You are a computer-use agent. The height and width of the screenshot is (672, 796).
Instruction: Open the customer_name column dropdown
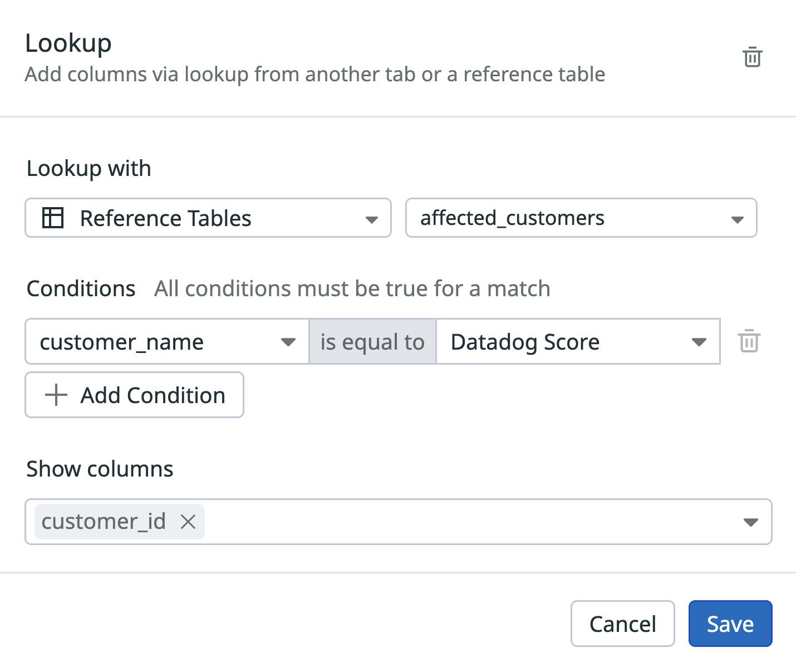tap(166, 341)
